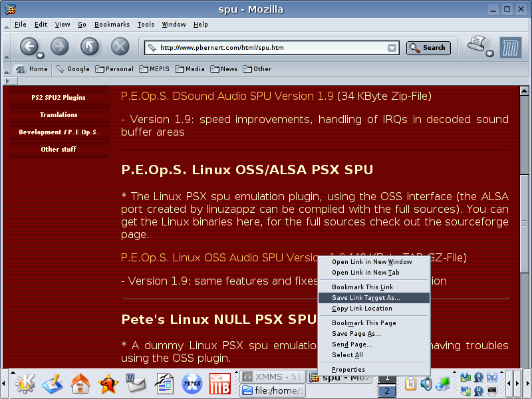
Task: Click the Forward navigation arrow button
Action: [59, 46]
